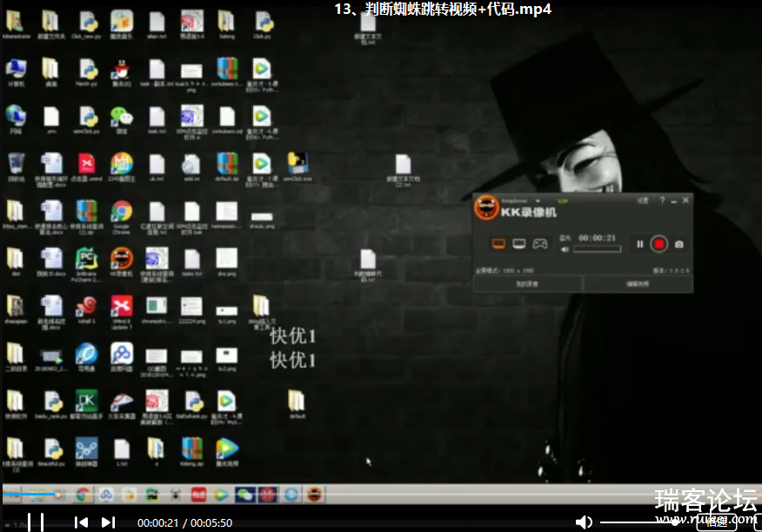Switch to full-screen recording mode
The height and width of the screenshot is (532, 762).
click(x=499, y=243)
